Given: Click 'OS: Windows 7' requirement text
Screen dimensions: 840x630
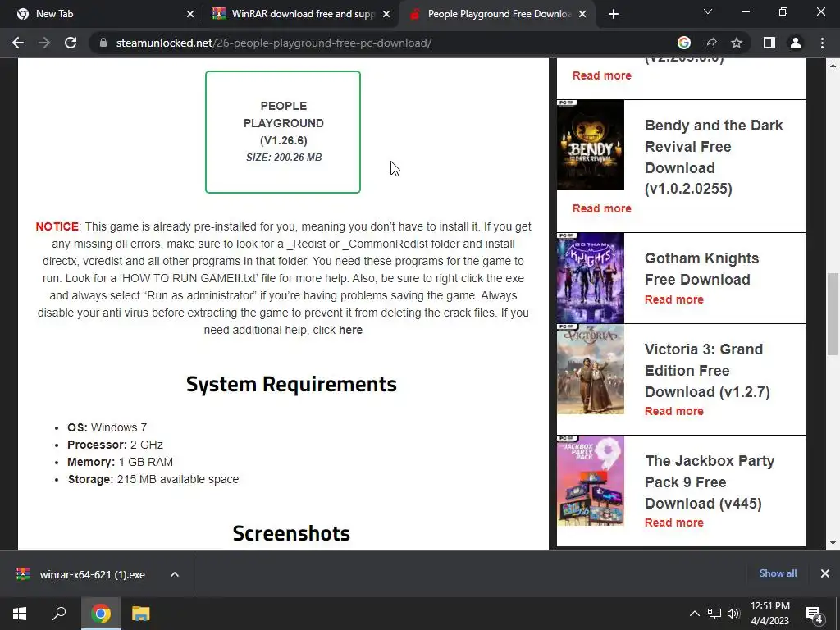Looking at the screenshot, I should click(107, 427).
